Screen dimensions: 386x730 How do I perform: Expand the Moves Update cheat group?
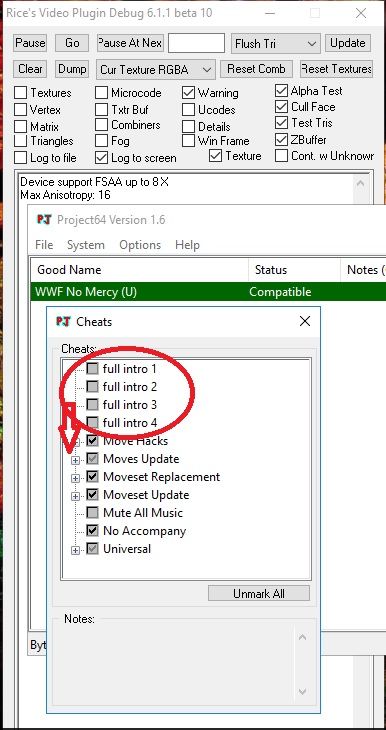click(75, 460)
